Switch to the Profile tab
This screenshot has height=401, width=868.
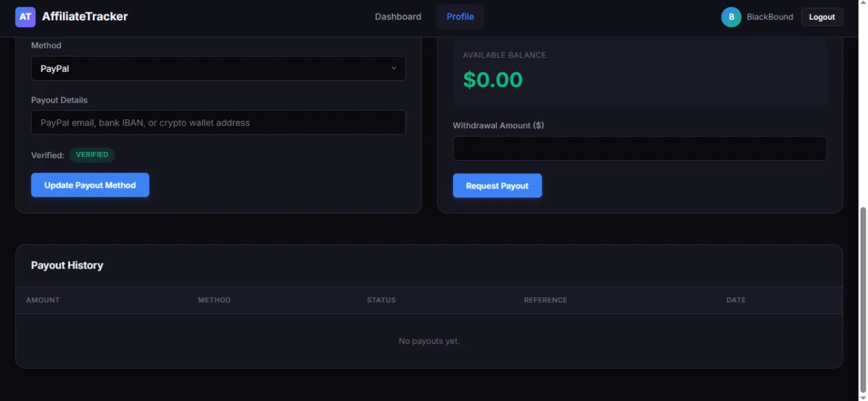coord(460,17)
